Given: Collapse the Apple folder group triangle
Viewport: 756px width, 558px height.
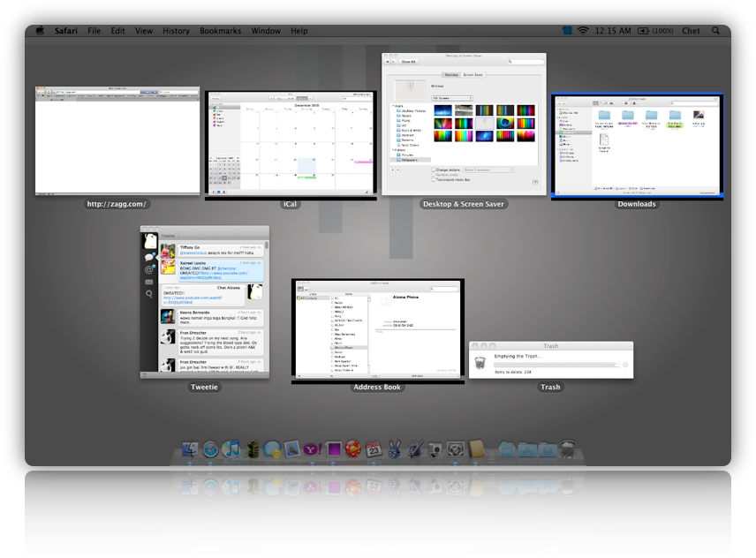Looking at the screenshot, I should pos(393,106).
